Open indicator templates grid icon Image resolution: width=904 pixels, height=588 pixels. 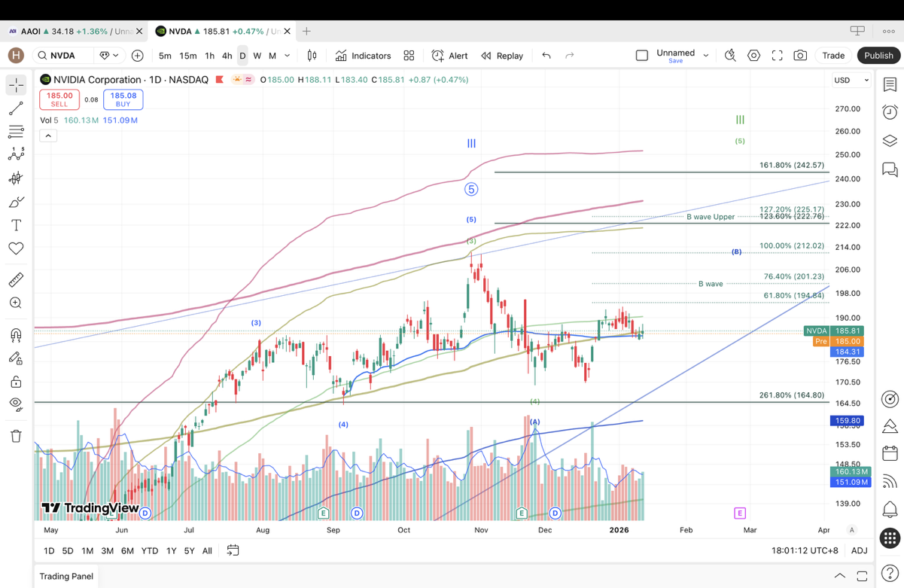tap(409, 56)
